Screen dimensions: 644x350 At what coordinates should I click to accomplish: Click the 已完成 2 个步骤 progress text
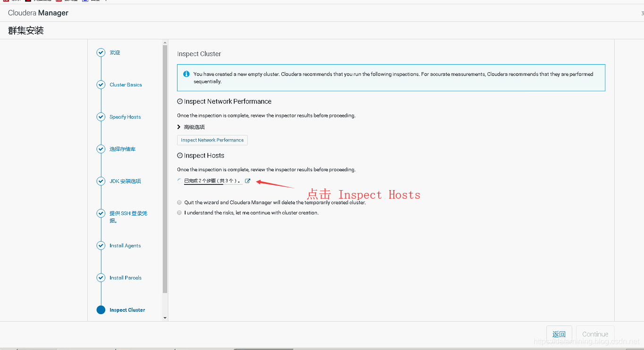[212, 181]
